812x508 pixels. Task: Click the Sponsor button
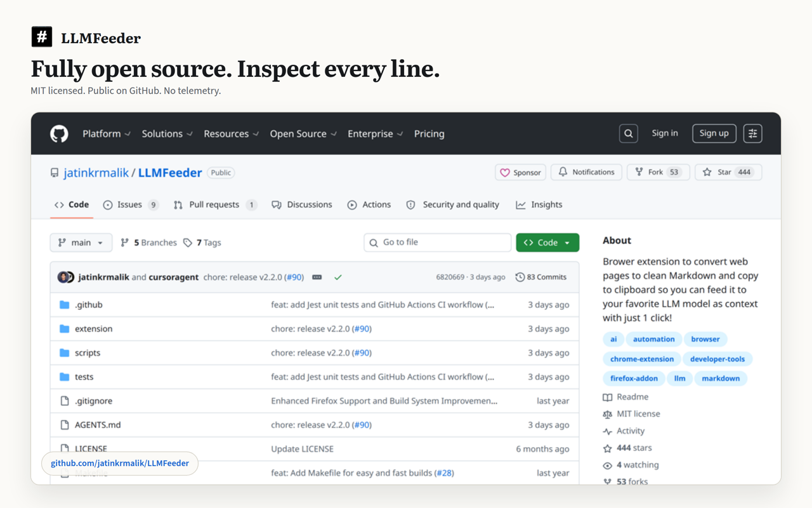(521, 172)
